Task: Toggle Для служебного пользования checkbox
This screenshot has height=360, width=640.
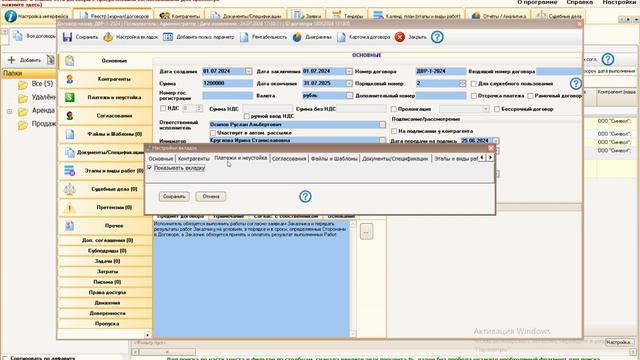Action: (473, 84)
